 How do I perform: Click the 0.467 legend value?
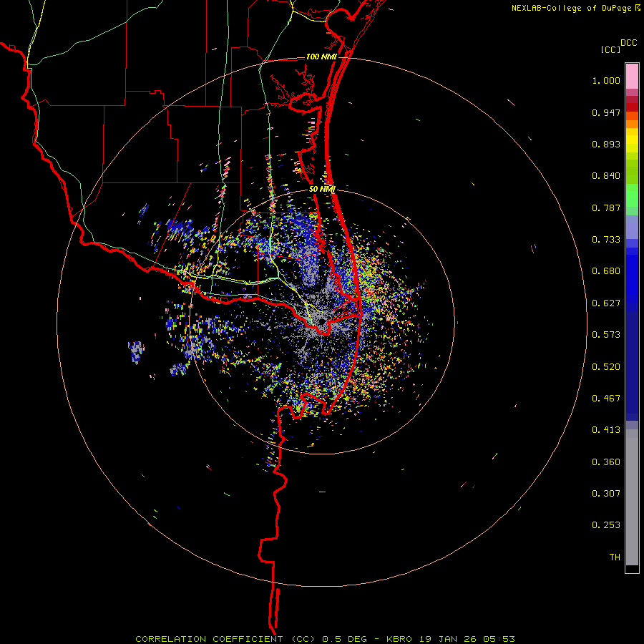point(606,399)
